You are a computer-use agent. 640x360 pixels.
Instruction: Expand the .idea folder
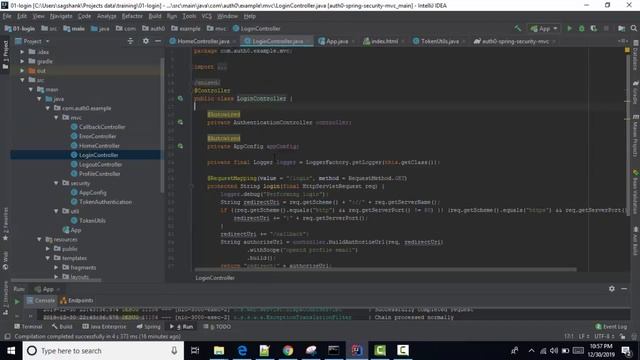click(22, 52)
